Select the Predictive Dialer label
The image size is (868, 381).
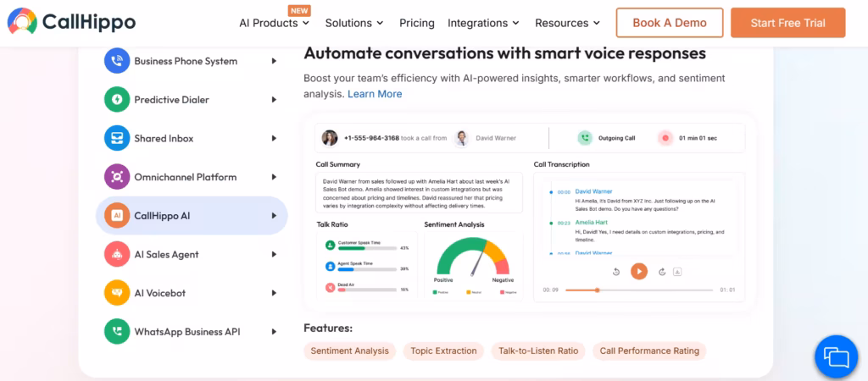coord(171,100)
